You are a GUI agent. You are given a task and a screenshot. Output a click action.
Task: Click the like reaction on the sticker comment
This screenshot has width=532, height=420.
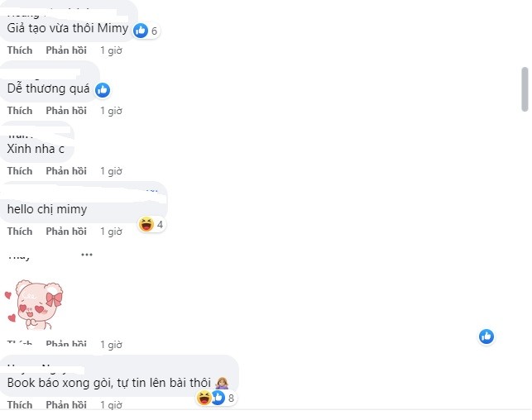click(x=486, y=336)
